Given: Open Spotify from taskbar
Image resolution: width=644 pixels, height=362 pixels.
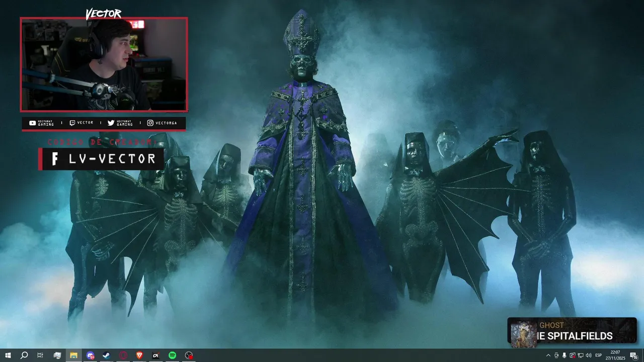Looking at the screenshot, I should pyautogui.click(x=172, y=355).
